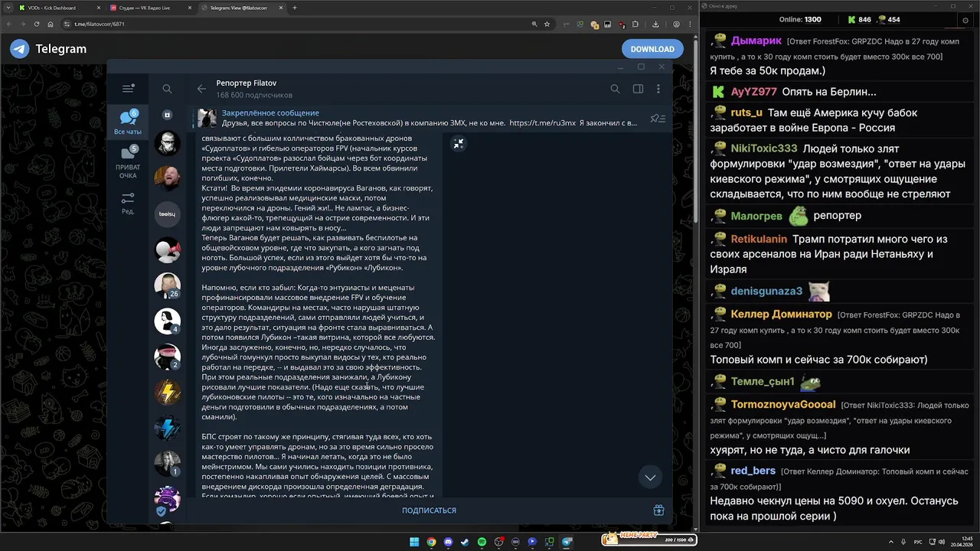Reload the current page
The image size is (980, 551).
click(x=37, y=24)
